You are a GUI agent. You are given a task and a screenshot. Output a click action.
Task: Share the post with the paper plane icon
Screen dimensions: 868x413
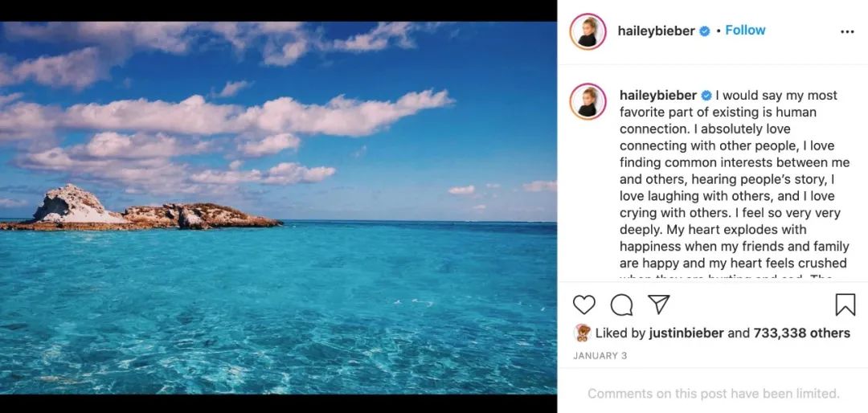pyautogui.click(x=659, y=305)
